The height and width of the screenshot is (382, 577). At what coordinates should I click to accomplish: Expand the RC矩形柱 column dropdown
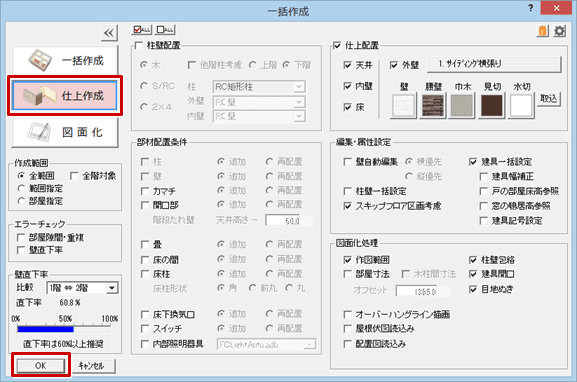[x=259, y=87]
